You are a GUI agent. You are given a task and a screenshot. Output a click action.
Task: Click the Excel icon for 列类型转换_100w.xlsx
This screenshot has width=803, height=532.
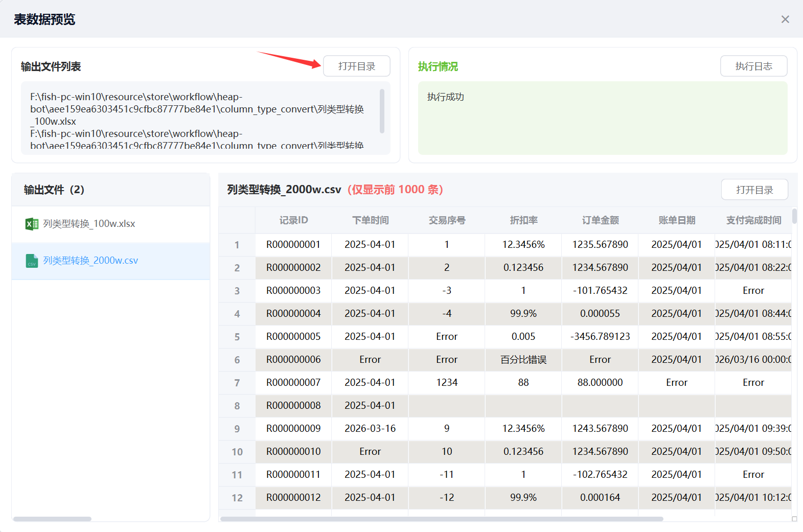32,224
